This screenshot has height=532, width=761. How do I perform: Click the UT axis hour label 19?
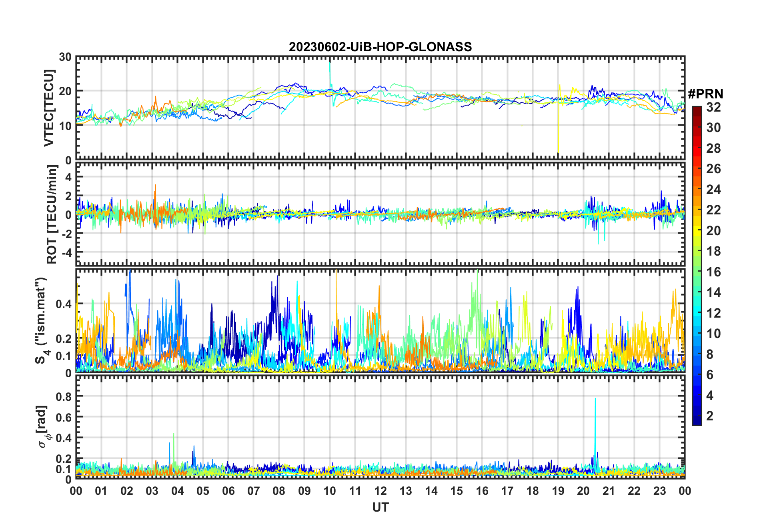point(558,491)
